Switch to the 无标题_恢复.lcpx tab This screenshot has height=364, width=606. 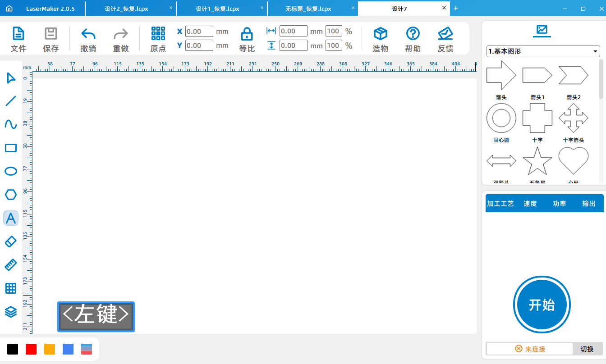(x=308, y=9)
